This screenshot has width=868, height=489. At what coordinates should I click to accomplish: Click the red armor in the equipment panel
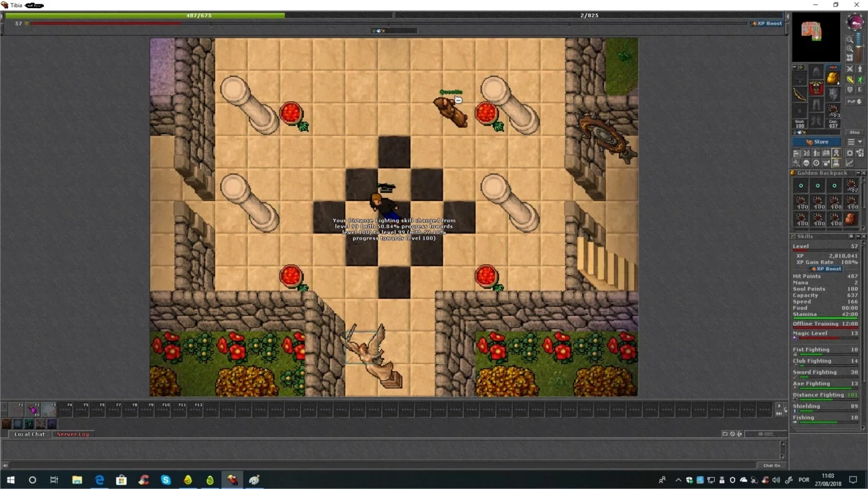pyautogui.click(x=817, y=88)
